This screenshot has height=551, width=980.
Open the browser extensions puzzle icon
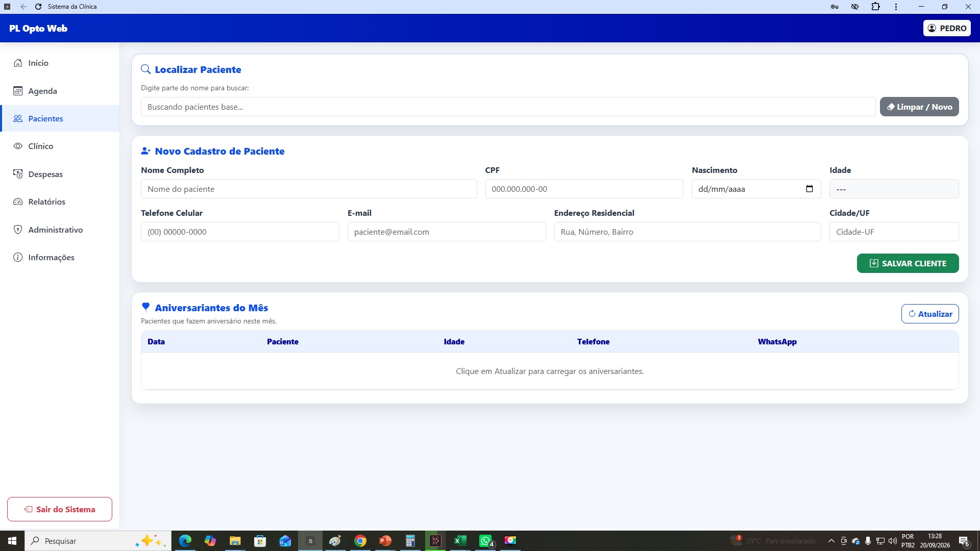[x=876, y=7]
